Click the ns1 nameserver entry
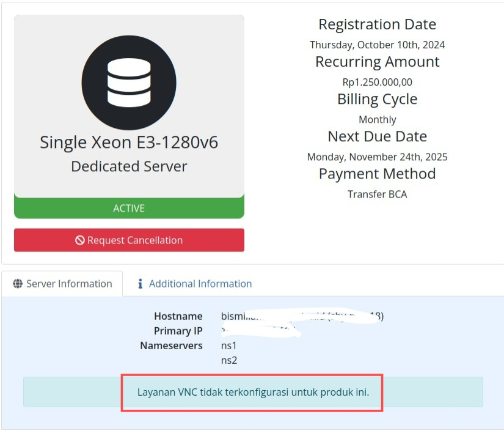The height and width of the screenshot is (433, 504). click(228, 346)
